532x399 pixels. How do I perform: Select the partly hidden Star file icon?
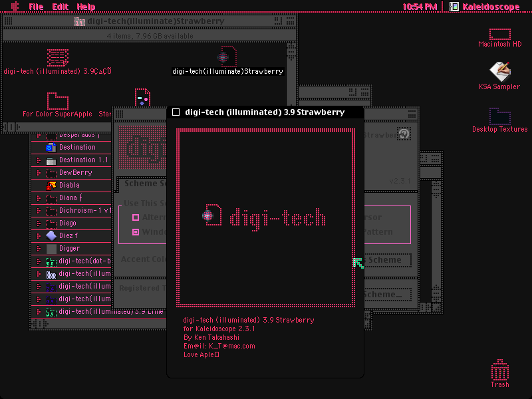tap(142, 97)
